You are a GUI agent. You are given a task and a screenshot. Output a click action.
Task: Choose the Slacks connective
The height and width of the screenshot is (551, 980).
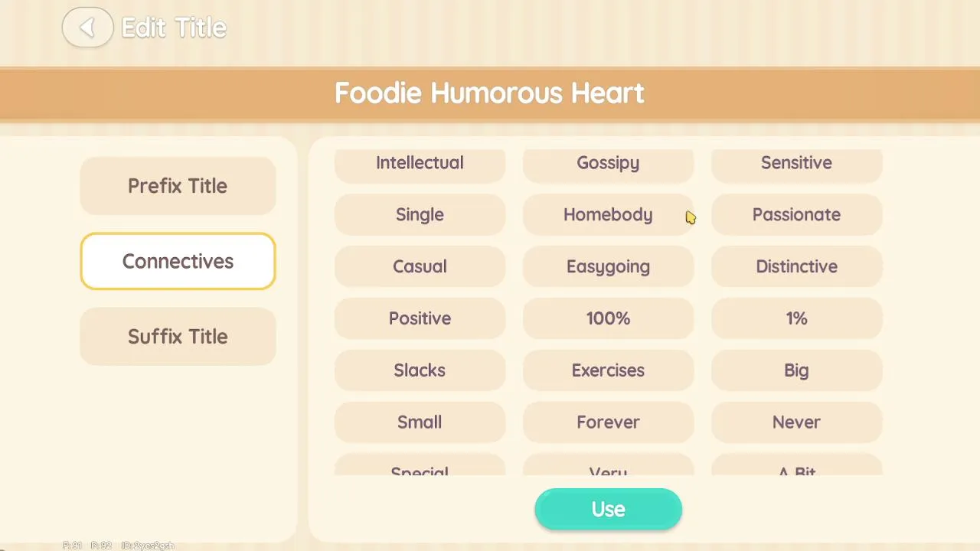tap(420, 371)
